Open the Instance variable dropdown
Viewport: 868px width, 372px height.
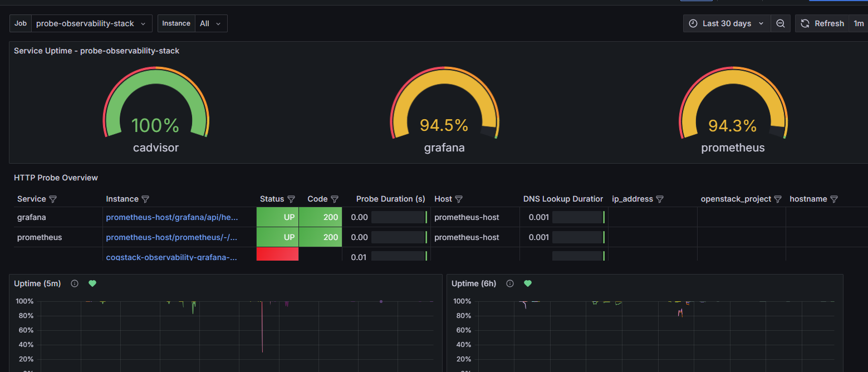[211, 23]
